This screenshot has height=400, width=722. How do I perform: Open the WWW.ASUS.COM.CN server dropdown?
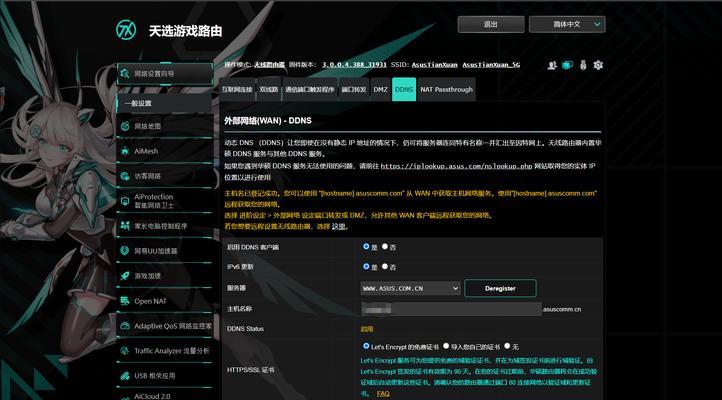click(410, 288)
